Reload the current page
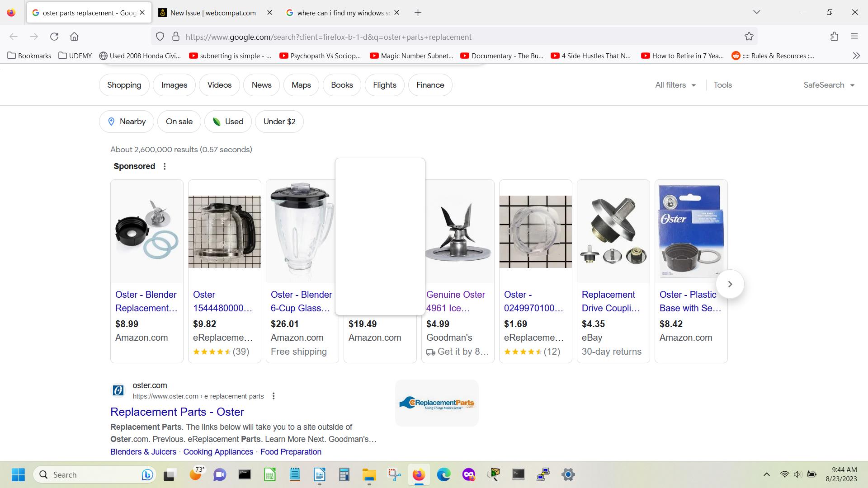 (54, 37)
